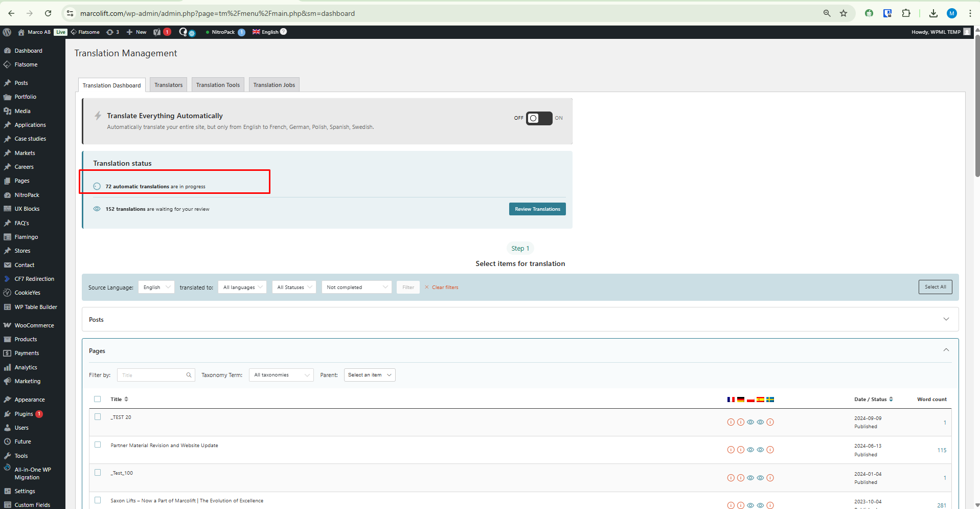Open the Source Language English dropdown

[x=156, y=287]
